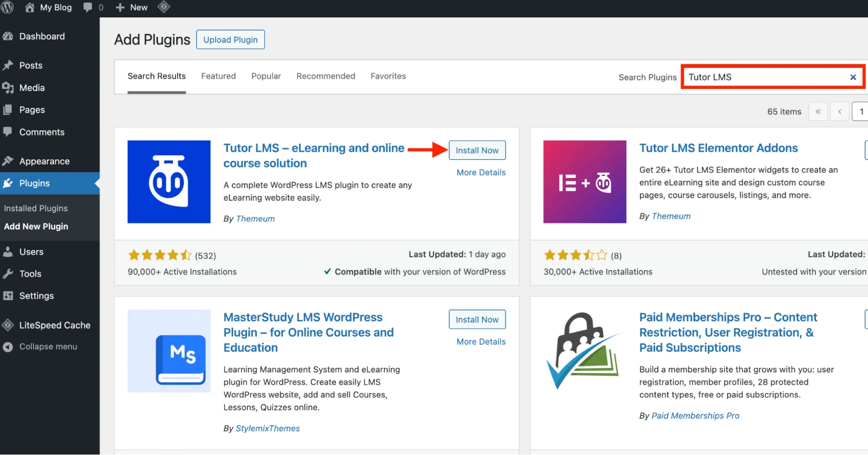Go to first page of results
The height and width of the screenshot is (455, 868).
pyautogui.click(x=818, y=111)
